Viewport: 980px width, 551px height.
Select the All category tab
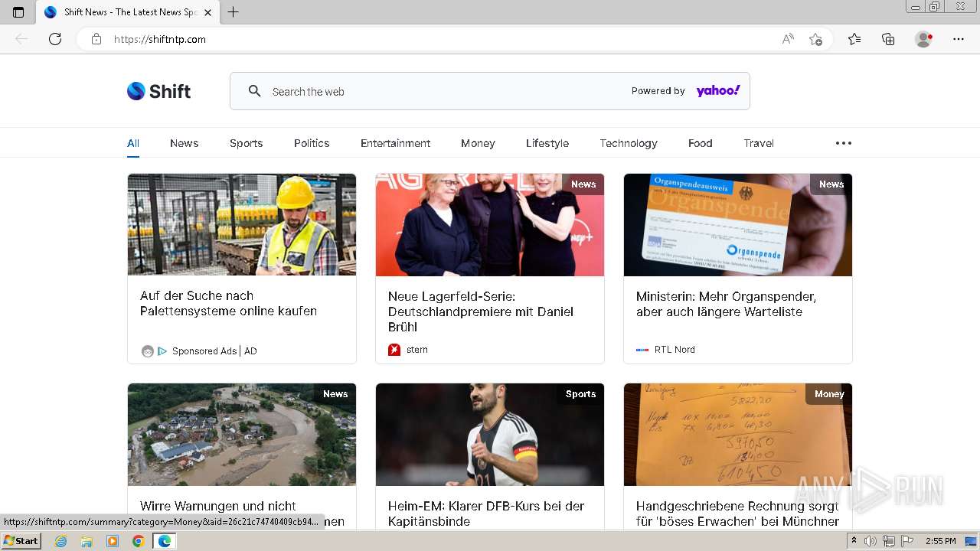(x=133, y=143)
